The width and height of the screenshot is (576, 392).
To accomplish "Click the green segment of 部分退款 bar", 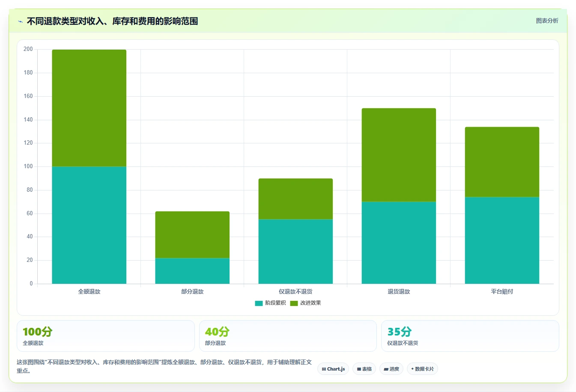I will point(192,235).
